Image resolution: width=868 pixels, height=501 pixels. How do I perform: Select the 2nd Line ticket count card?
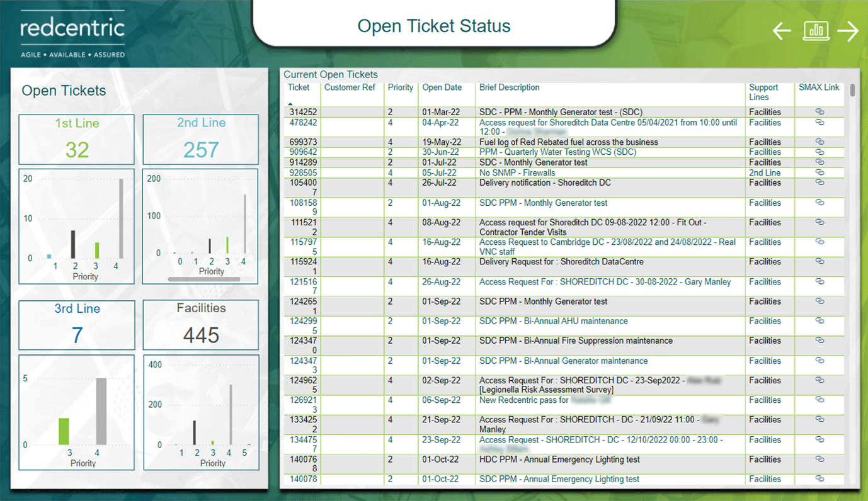pos(201,140)
